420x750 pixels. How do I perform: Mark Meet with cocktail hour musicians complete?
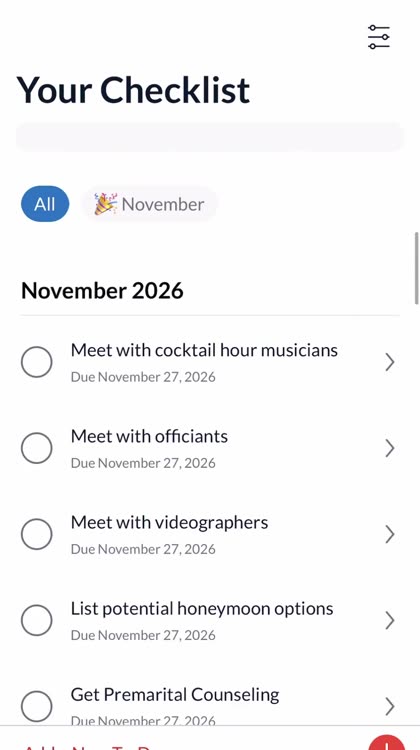click(37, 362)
